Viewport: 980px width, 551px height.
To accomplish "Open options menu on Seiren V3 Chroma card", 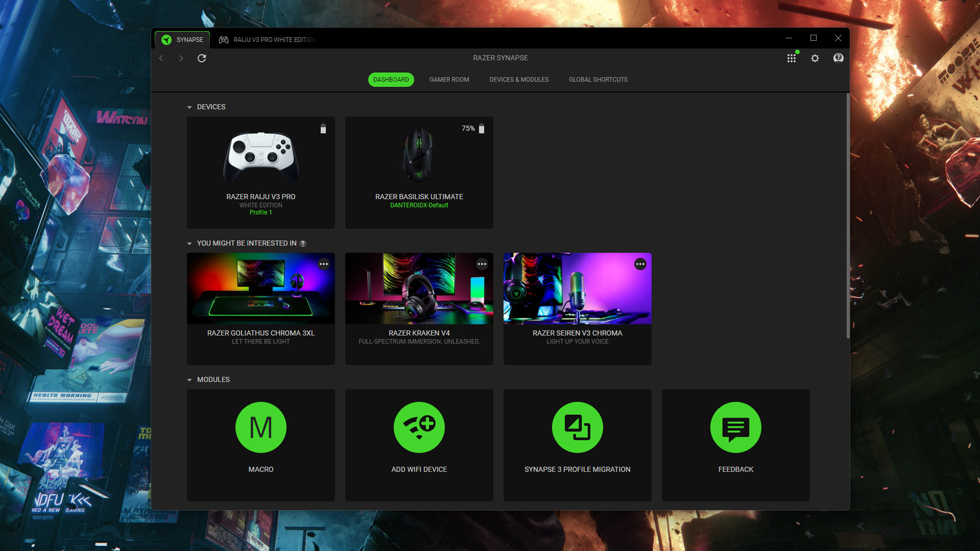I will click(640, 264).
